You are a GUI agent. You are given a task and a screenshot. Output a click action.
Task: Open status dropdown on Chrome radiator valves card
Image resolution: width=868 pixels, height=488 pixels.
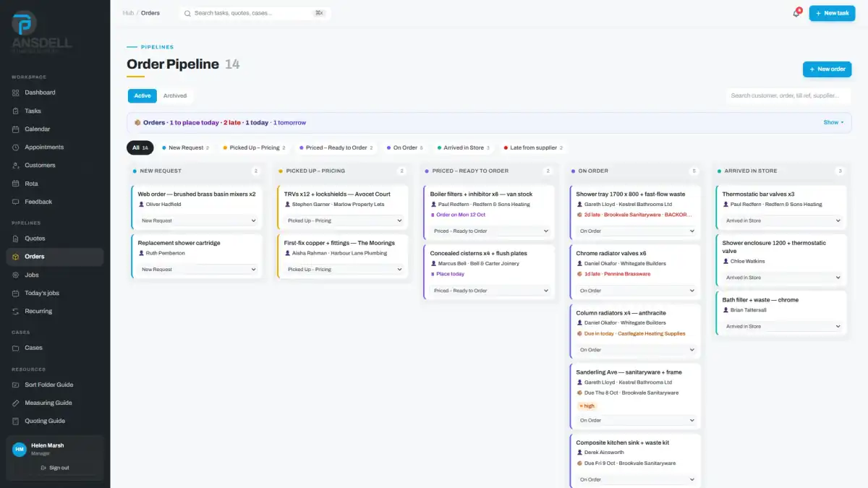click(636, 291)
